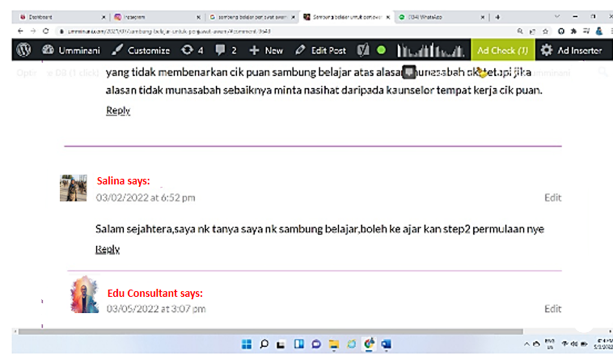
Task: Click Salina's avatar thumbnail
Action: 73,188
